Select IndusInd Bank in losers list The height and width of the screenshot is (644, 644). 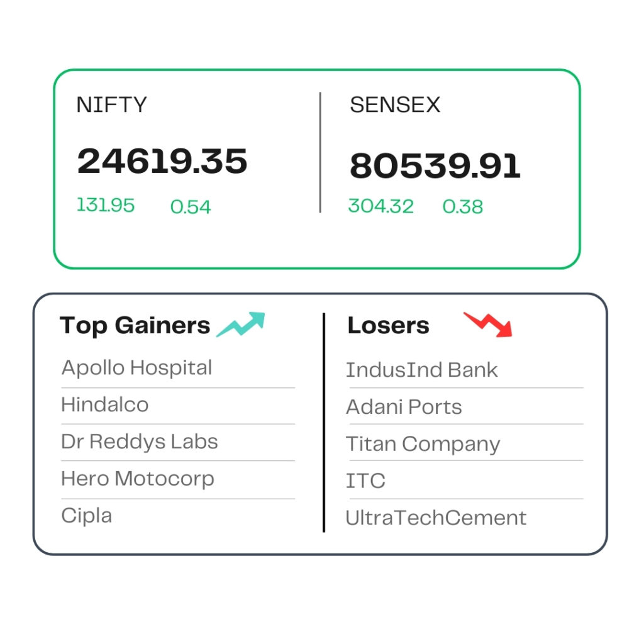pos(422,370)
